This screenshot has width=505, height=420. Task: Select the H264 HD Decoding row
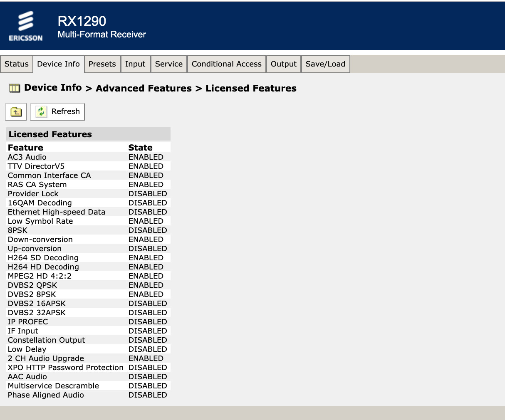pyautogui.click(x=88, y=267)
